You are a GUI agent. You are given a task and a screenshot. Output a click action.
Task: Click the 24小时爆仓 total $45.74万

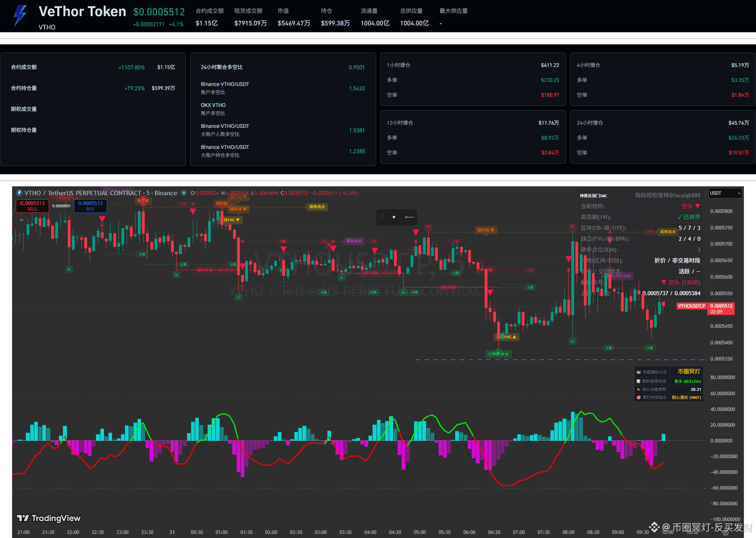point(739,123)
